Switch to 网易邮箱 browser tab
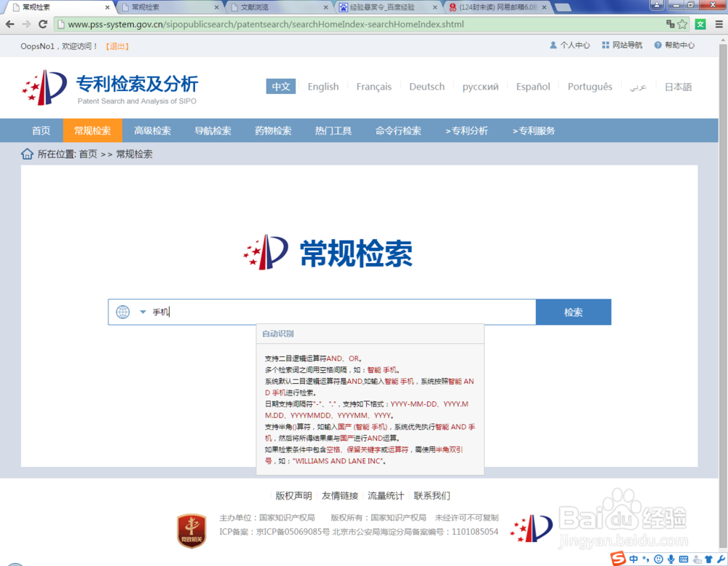728x566 pixels. point(496,7)
